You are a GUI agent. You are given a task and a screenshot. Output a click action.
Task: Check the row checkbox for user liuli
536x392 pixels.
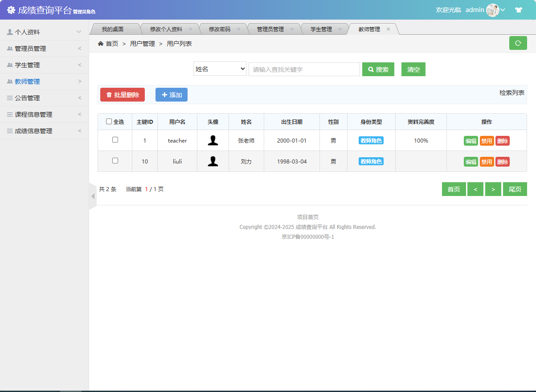[115, 161]
